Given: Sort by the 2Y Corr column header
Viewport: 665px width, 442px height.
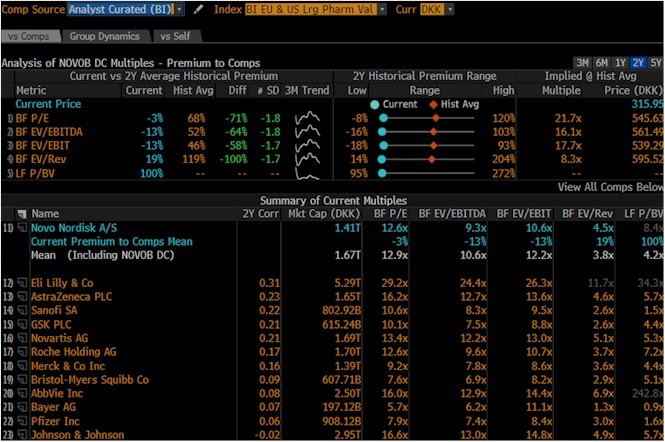Looking at the screenshot, I should (260, 214).
